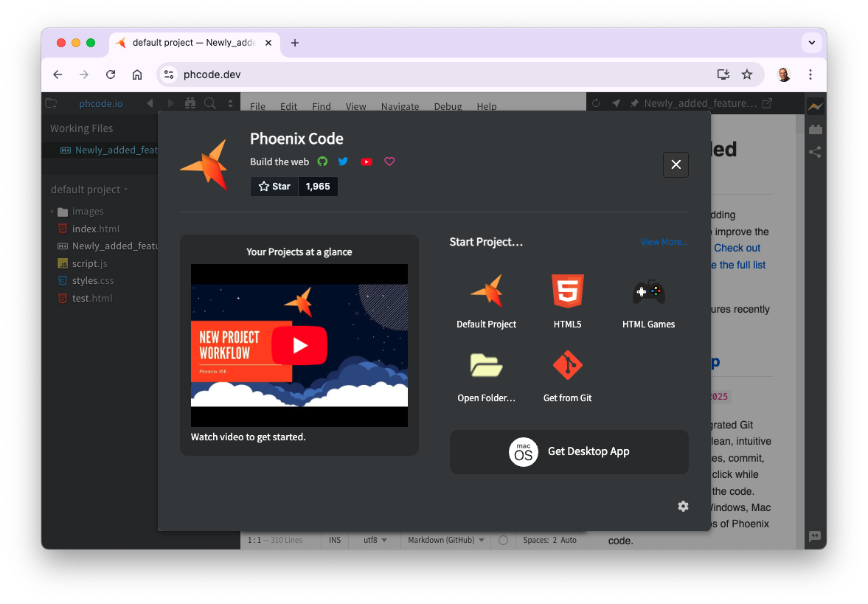Click the lint status circle in the status bar
The width and height of the screenshot is (868, 604).
click(x=503, y=539)
